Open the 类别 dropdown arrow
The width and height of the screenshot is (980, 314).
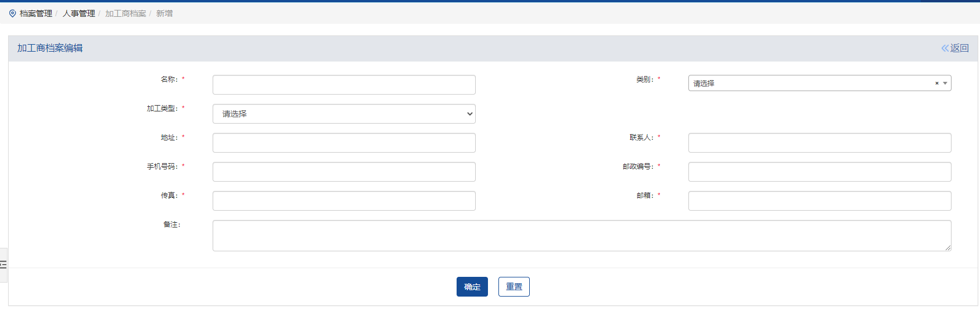point(945,84)
